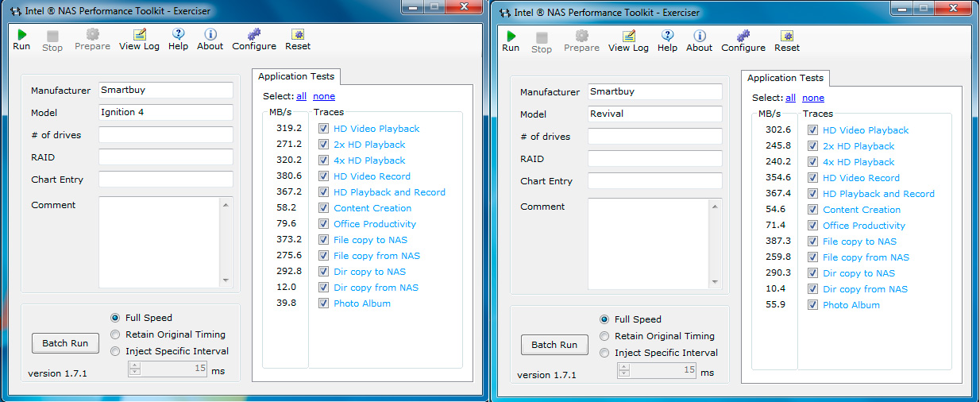Click Select none link in Ignition 4 window
The image size is (980, 402).
coord(324,96)
